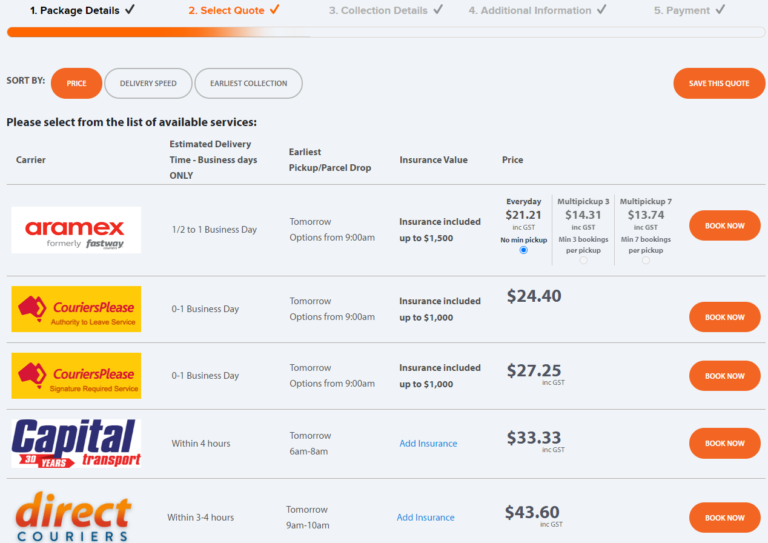768x543 pixels.
Task: Click the CouriersPlease Signature Required logo
Action: pos(76,376)
